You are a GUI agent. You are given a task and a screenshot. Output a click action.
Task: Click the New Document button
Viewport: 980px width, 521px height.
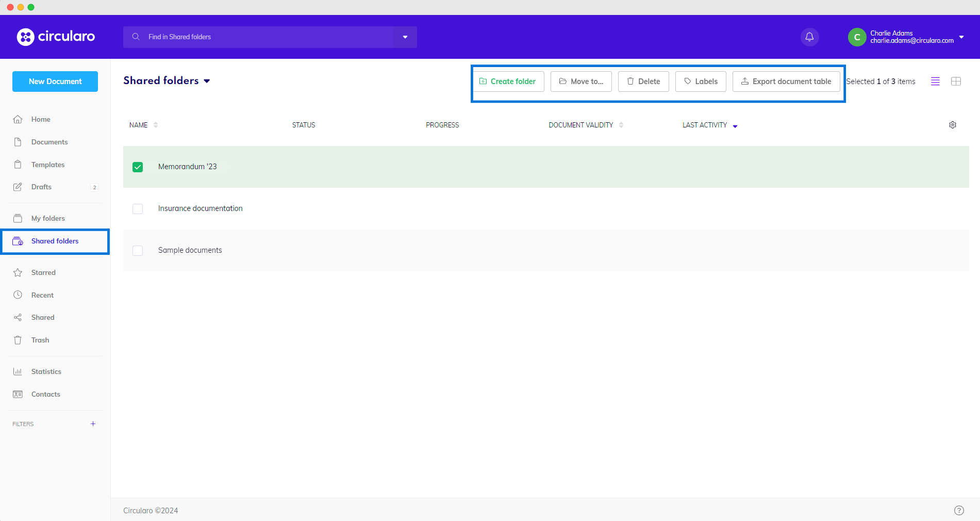[x=55, y=82]
